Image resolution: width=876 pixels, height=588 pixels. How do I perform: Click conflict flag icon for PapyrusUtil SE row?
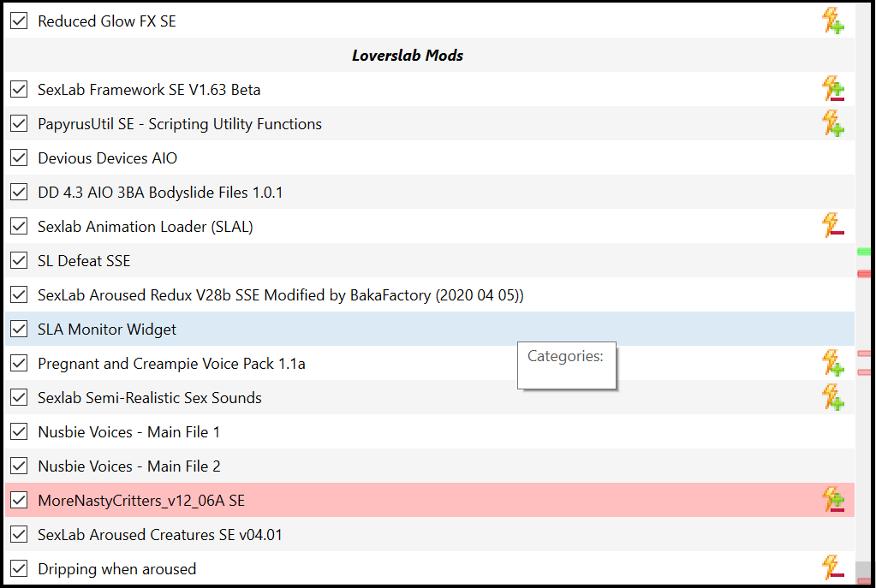(x=832, y=123)
